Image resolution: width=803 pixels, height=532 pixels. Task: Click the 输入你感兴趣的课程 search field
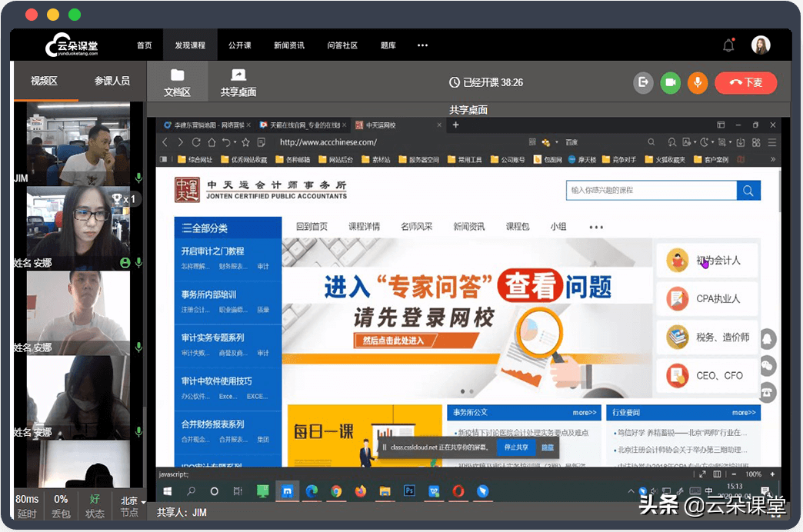[x=650, y=191]
